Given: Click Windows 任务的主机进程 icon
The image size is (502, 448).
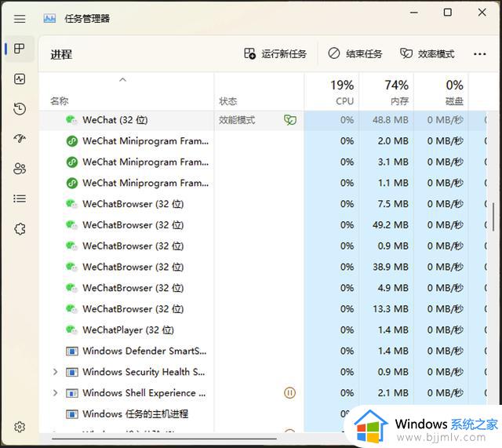Looking at the screenshot, I should tap(71, 414).
